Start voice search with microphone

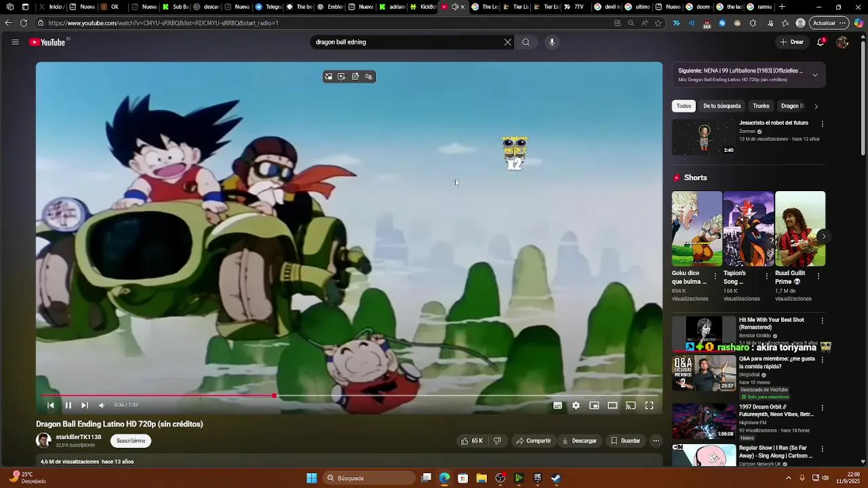point(552,42)
